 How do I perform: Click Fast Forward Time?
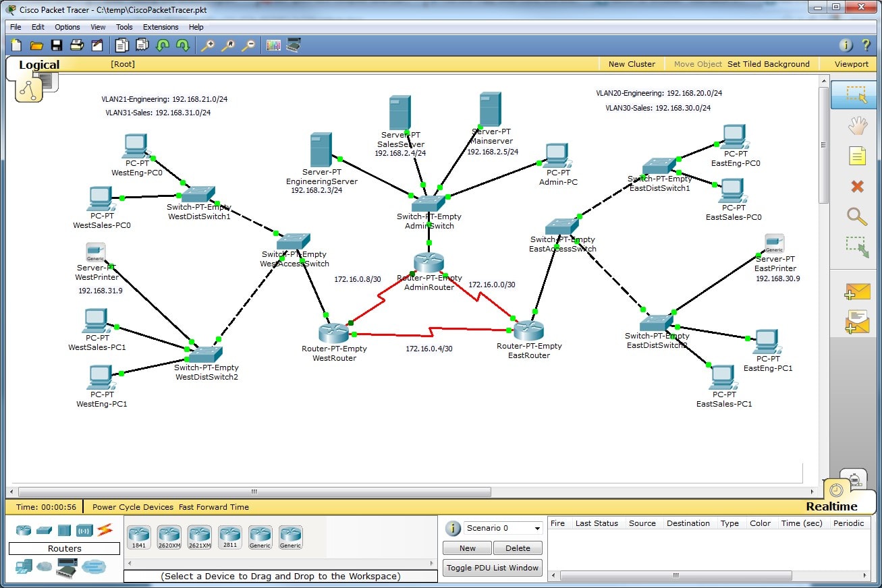[214, 507]
